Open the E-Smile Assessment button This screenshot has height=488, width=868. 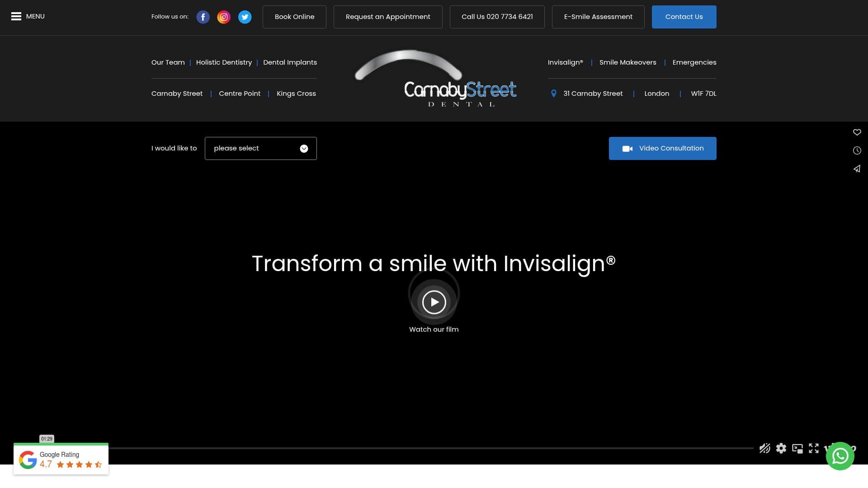(598, 17)
